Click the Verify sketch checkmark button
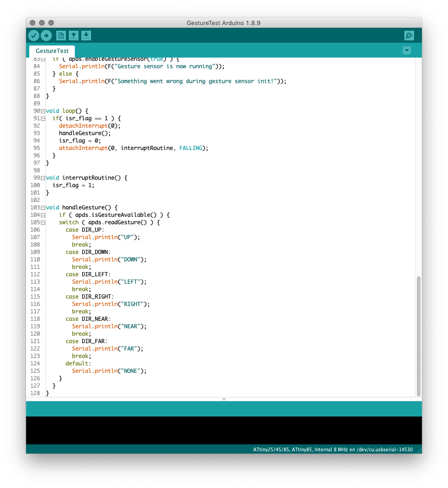Viewport: 448px width, 488px height. (x=33, y=35)
